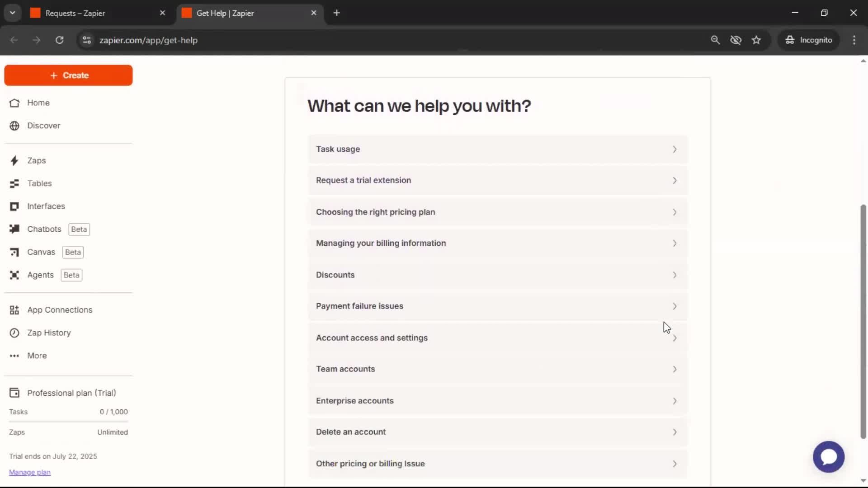Select the Team accounts help topic
The height and width of the screenshot is (488, 868).
(498, 369)
